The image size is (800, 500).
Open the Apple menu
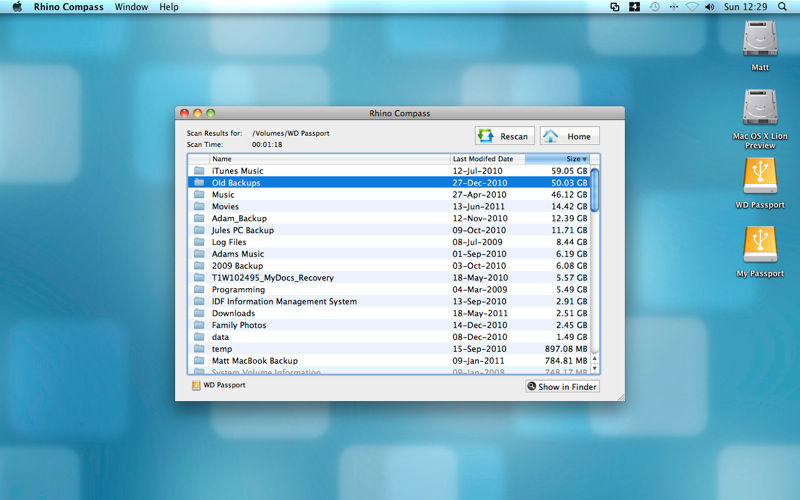(17, 7)
